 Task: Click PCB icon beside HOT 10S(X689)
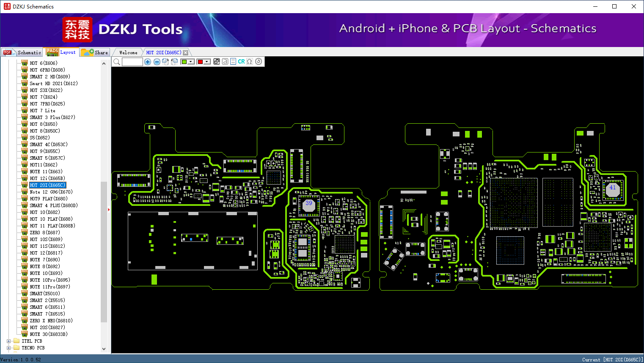(25, 239)
